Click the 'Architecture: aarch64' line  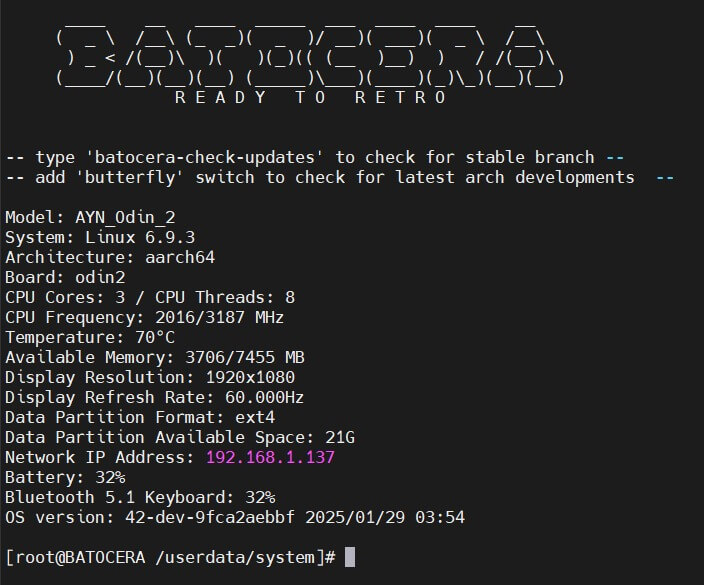[110, 258]
